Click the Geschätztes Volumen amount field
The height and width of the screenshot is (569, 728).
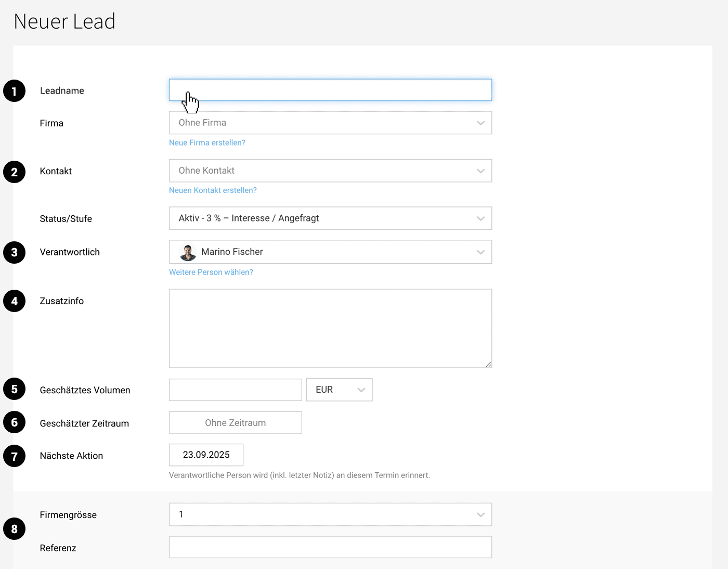coord(235,389)
